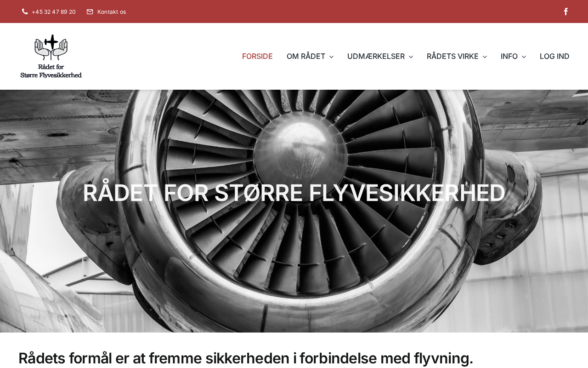Click the envelope icon beside Kontakt os
588x368 pixels.
(x=90, y=11)
